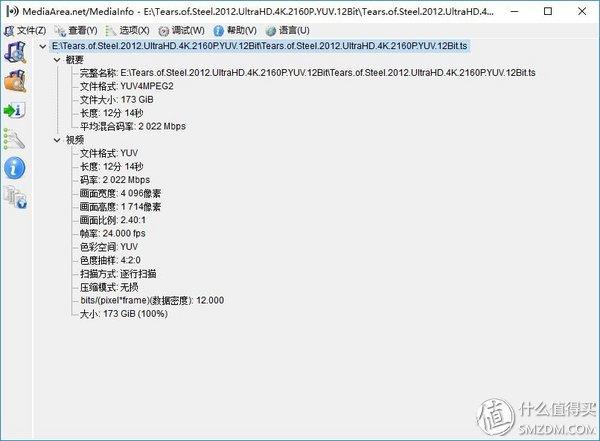Select the 文件大小: 173 GiB row
This screenshot has height=441, width=600.
tap(117, 100)
